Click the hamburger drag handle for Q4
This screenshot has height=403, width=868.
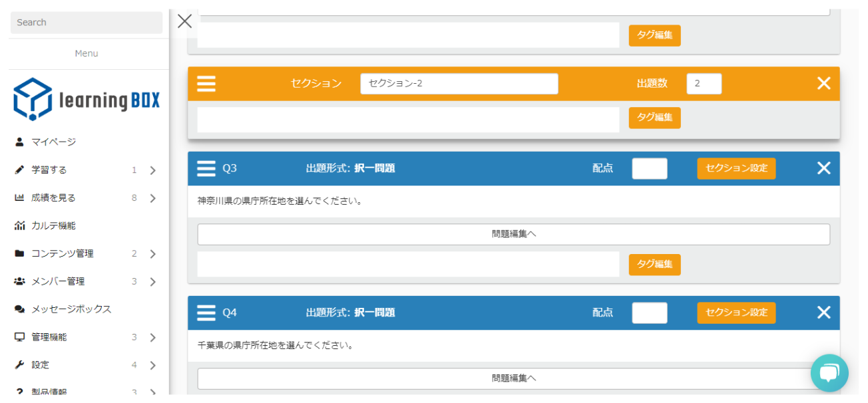point(206,313)
